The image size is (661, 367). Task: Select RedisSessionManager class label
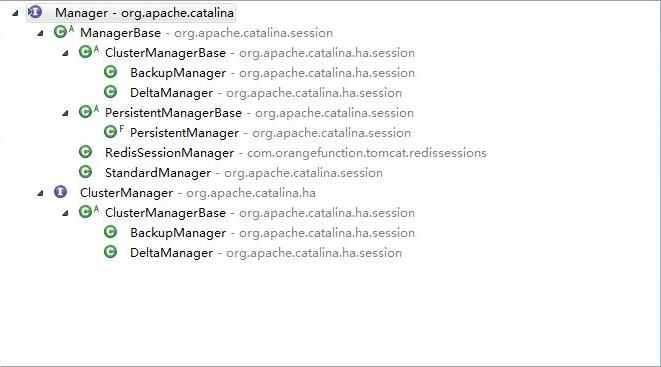pyautogui.click(x=169, y=153)
